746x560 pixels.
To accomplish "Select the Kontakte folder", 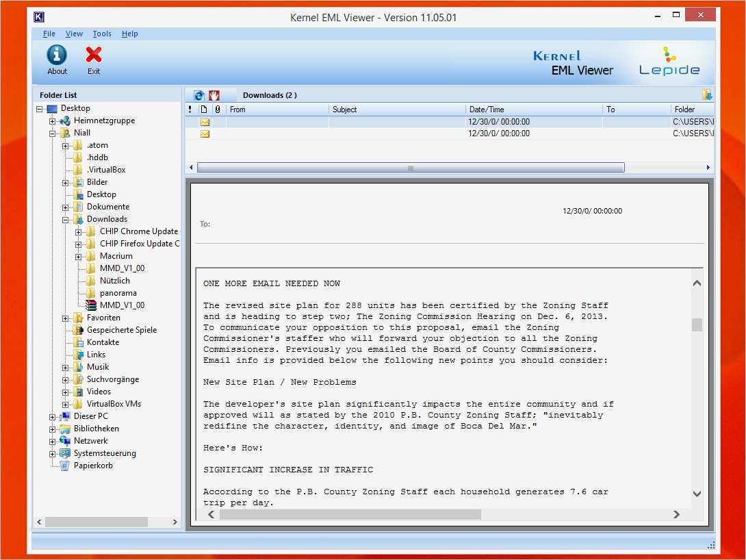I will tap(103, 342).
